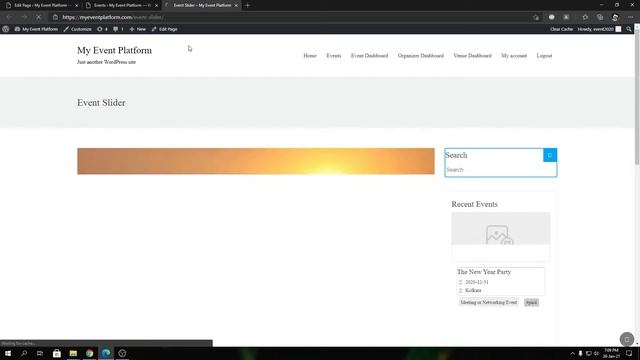Open File Explorer from the taskbar

pyautogui.click(x=73, y=353)
